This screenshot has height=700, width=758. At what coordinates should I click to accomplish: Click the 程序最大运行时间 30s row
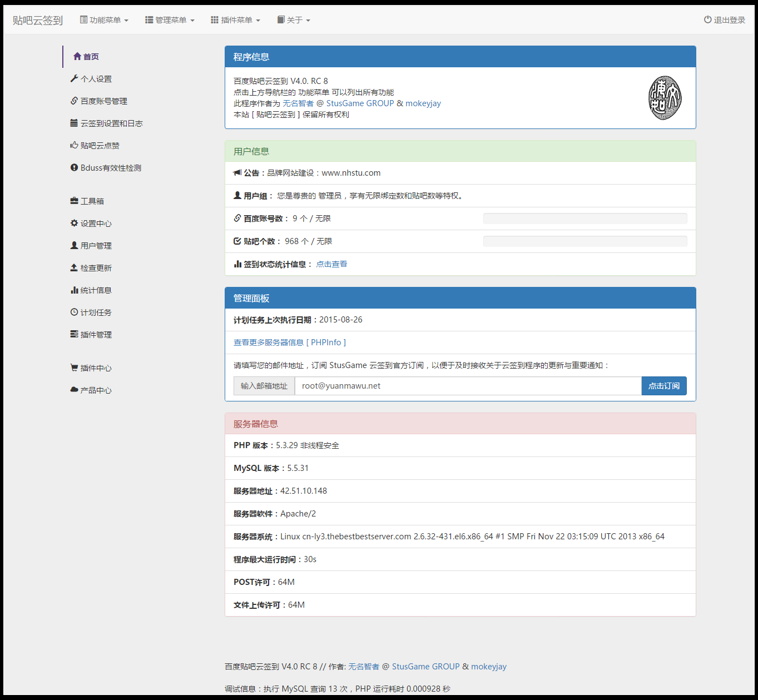click(x=460, y=559)
